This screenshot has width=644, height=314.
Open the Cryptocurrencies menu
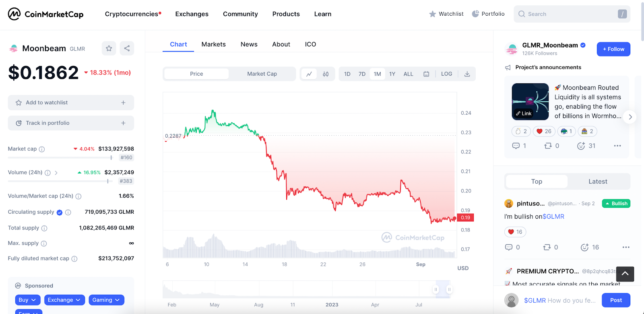point(132,14)
